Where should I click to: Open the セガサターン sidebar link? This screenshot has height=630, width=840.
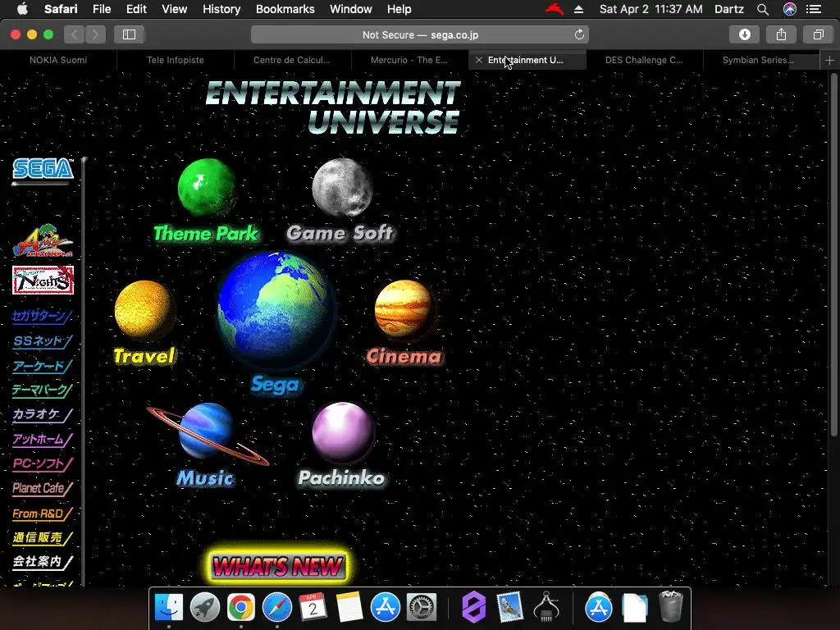(42, 316)
